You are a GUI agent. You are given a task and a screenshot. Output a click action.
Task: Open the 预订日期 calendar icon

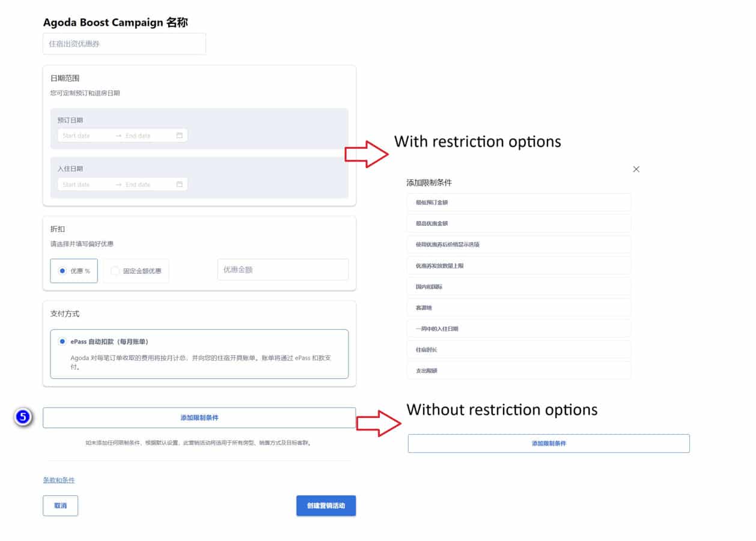179,136
